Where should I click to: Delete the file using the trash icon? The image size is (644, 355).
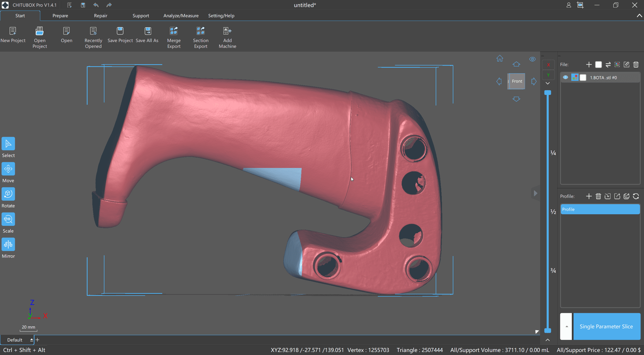point(636,65)
